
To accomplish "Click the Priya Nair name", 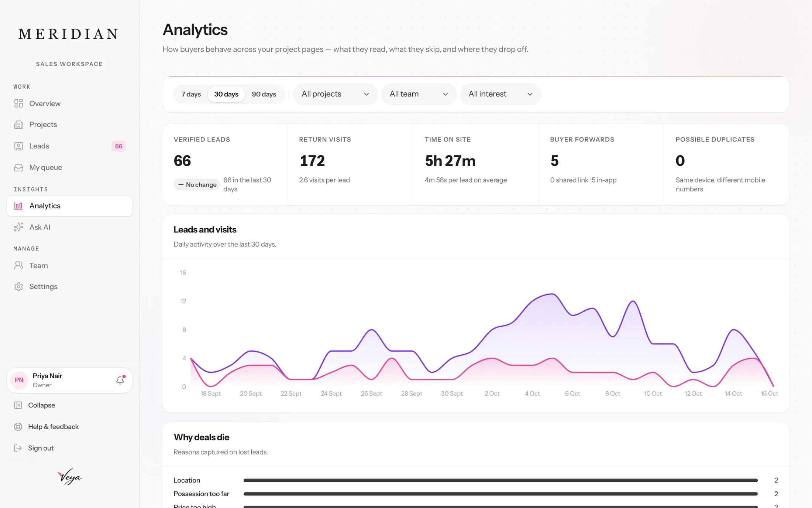I will tap(47, 376).
